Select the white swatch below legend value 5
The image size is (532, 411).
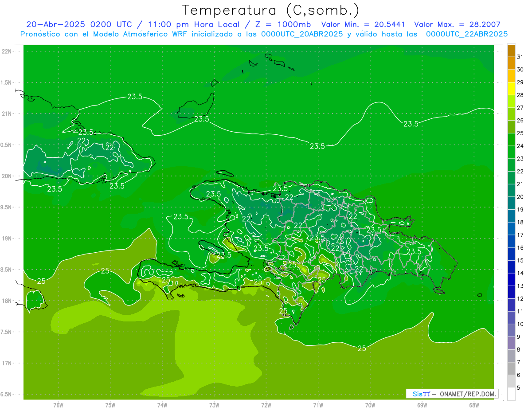tap(511, 394)
